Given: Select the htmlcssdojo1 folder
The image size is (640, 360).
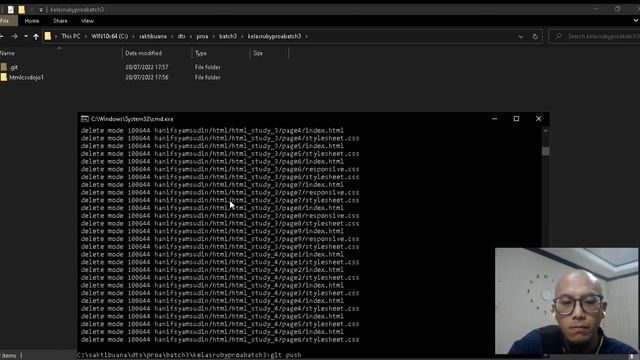Looking at the screenshot, I should [x=26, y=77].
